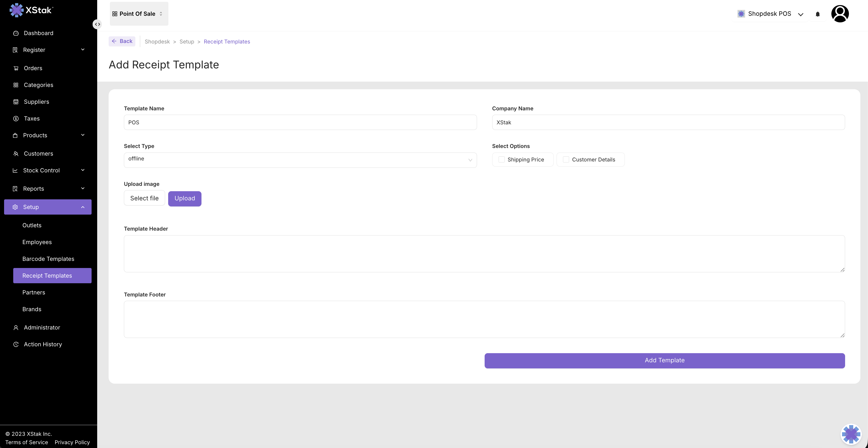Grab the Template Header resize handle

[x=842, y=270]
